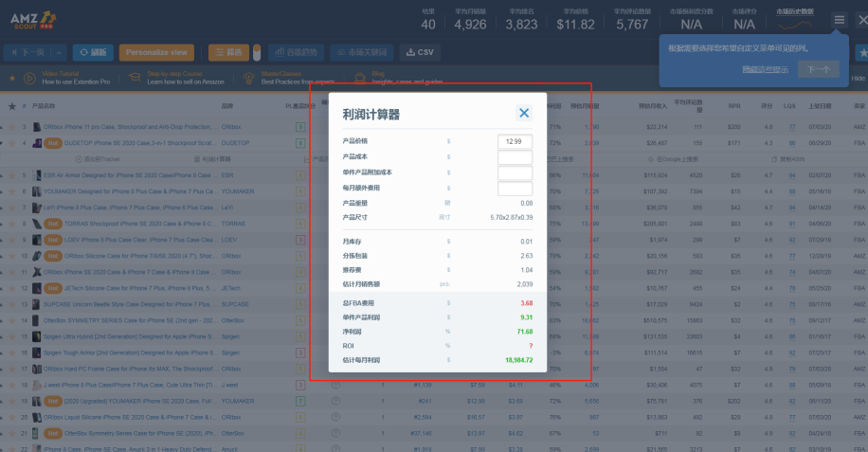This screenshot has width=868, height=452.
Task: Favorite the LeYi iPhone 8 Plus row star
Action: pyautogui.click(x=12, y=208)
